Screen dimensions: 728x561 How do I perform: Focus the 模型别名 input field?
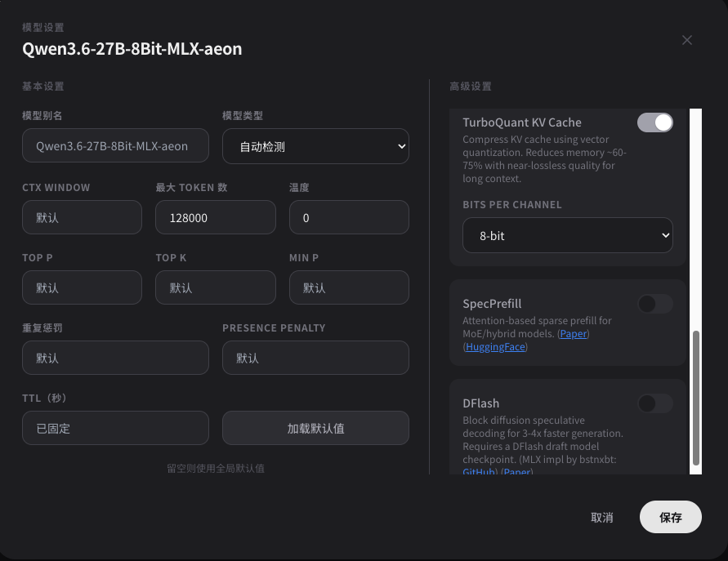pos(115,145)
